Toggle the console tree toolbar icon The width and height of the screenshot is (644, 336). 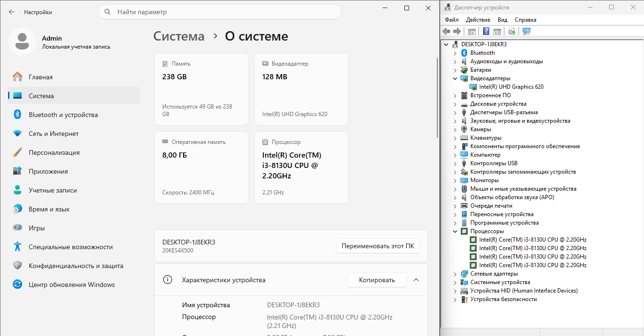[x=471, y=32]
